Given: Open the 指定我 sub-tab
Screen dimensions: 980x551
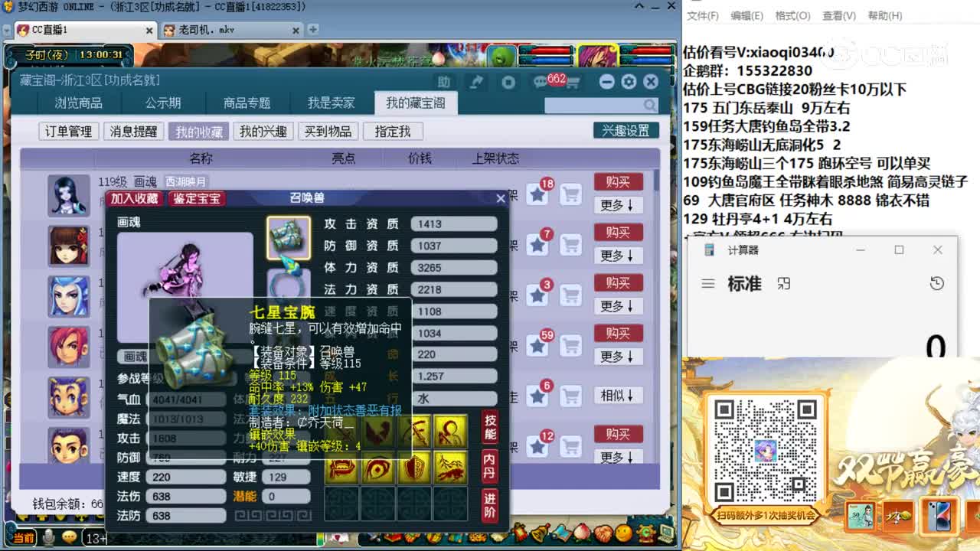Looking at the screenshot, I should [393, 132].
